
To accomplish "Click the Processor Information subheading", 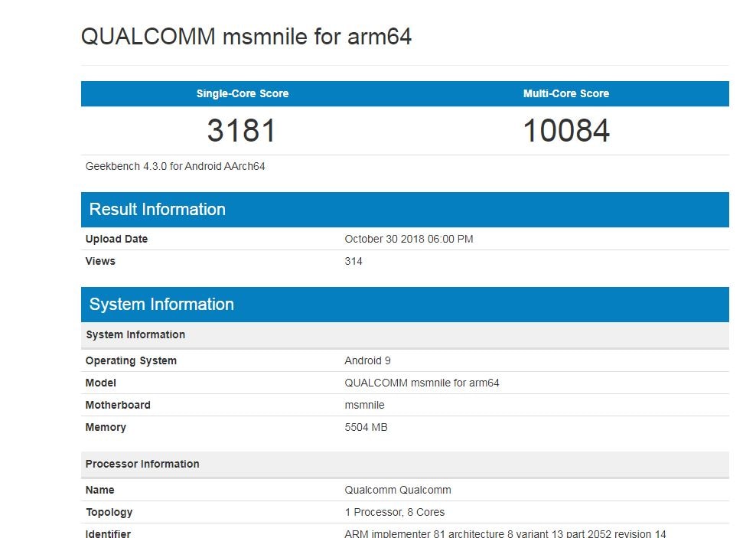I will (405, 465).
